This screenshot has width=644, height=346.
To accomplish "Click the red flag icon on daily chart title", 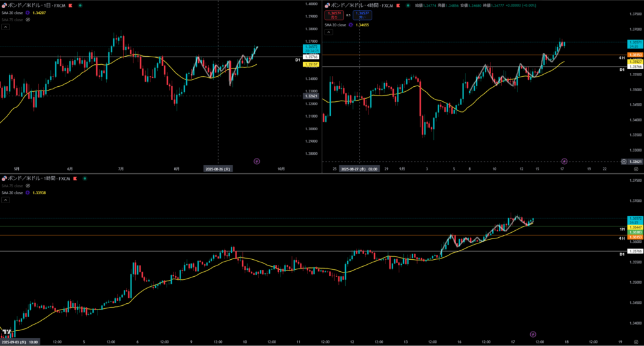I will pyautogui.click(x=70, y=5).
